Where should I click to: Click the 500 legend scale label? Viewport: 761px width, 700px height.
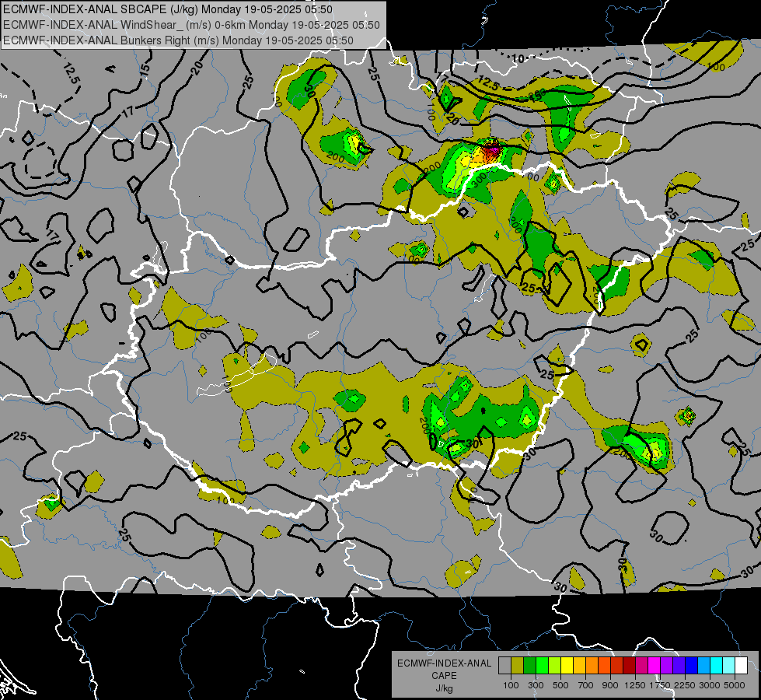tap(560, 685)
